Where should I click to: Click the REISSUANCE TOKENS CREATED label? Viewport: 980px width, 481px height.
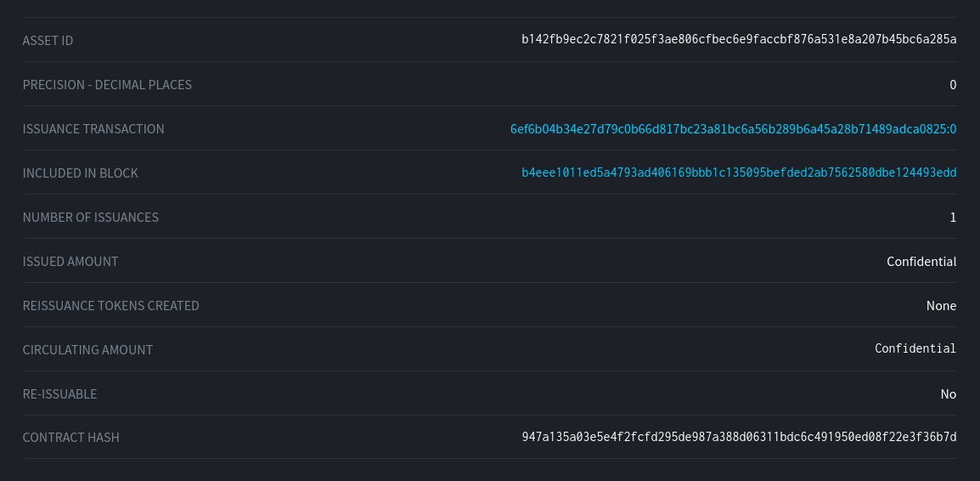coord(110,306)
